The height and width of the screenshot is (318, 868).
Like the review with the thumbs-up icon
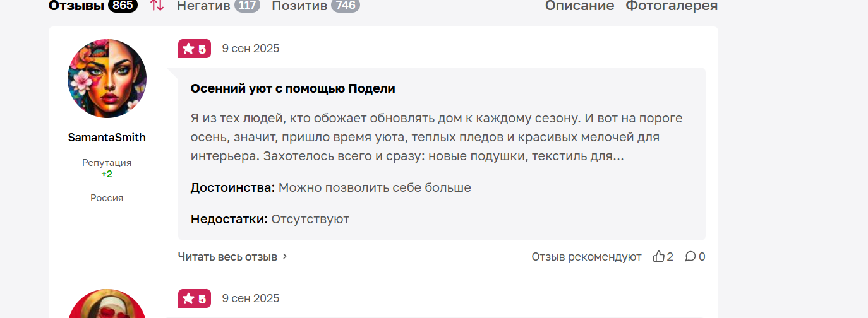coord(659,256)
